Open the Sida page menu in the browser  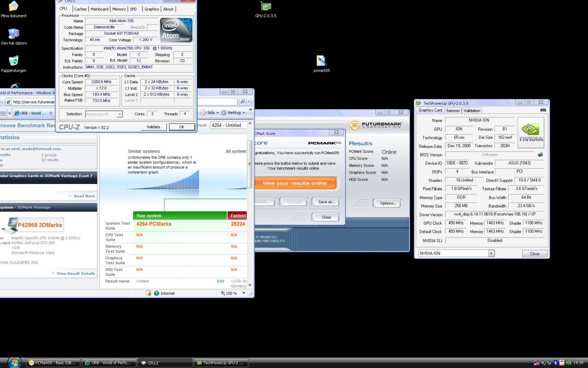click(211, 113)
